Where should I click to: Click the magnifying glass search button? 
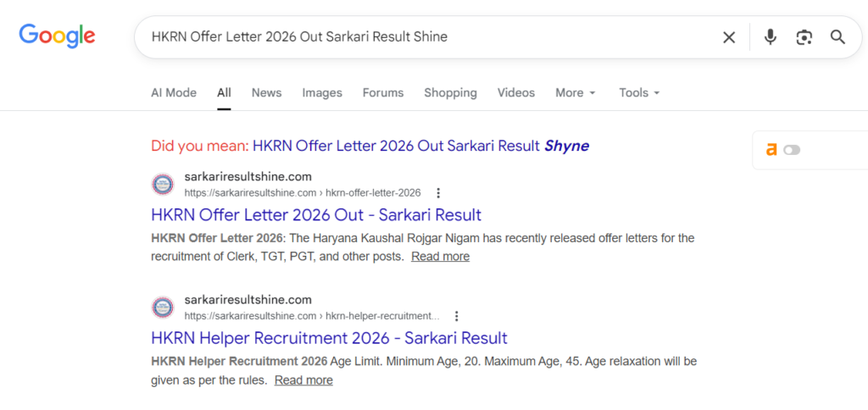(x=837, y=37)
